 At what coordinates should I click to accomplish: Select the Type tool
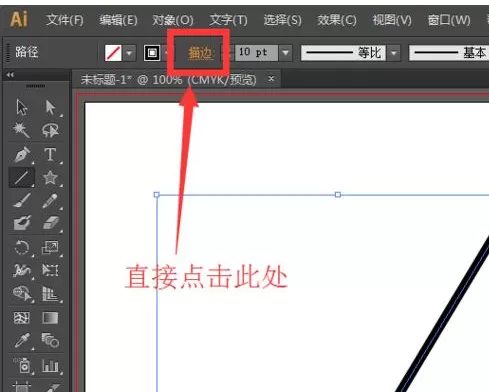pyautogui.click(x=50, y=154)
